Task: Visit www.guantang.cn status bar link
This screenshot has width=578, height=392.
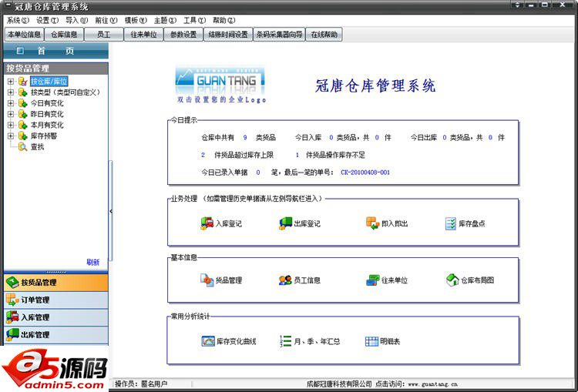Action: coord(433,384)
